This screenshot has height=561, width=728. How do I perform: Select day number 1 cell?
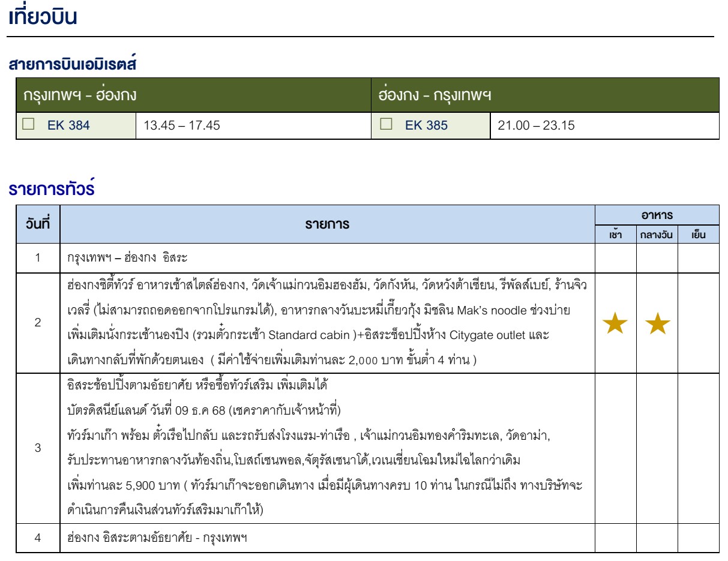[38, 259]
